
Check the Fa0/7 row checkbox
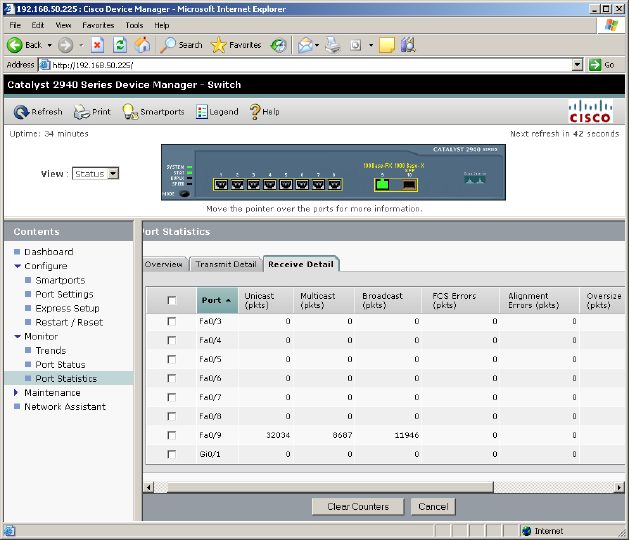pos(172,397)
